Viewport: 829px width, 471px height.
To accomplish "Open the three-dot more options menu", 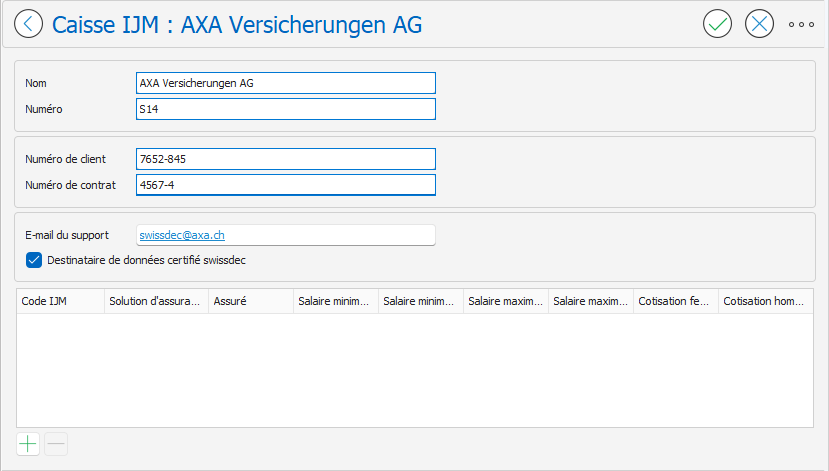I will pos(802,24).
